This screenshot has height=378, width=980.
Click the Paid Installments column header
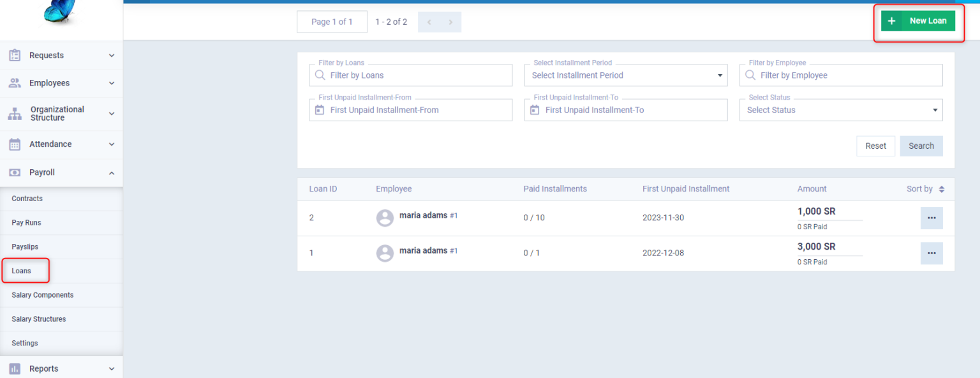555,189
